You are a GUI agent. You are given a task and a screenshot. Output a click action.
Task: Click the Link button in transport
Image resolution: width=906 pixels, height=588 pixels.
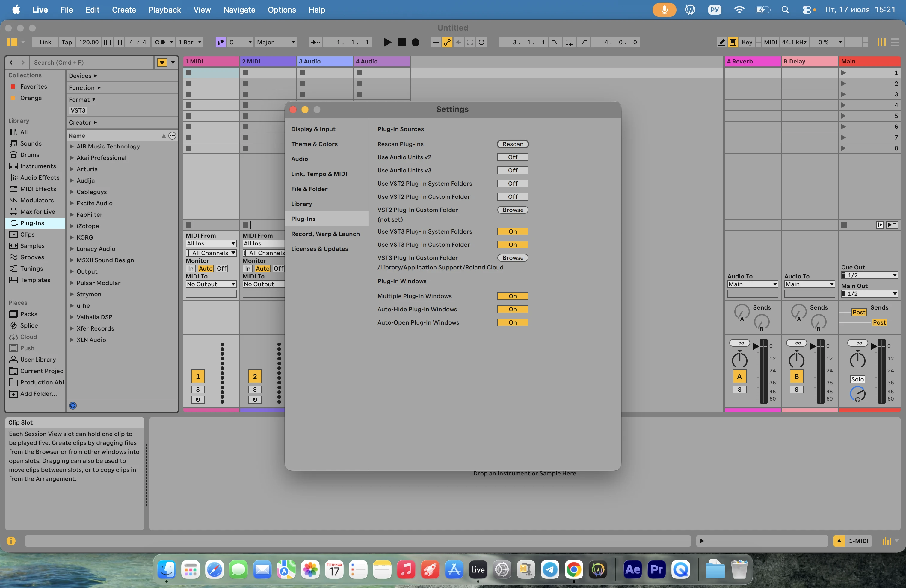coord(45,42)
